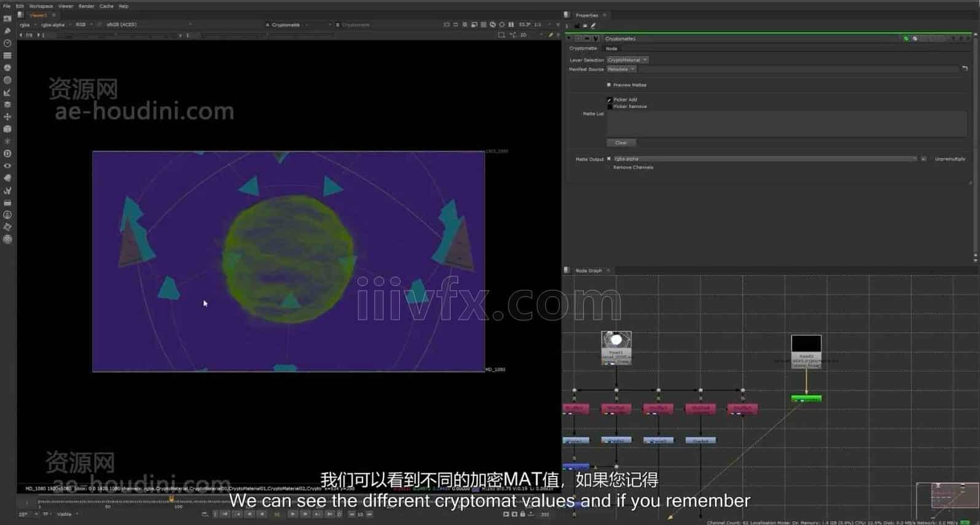980x525 pixels.
Task: Click the Play backward button
Action: [x=262, y=515]
